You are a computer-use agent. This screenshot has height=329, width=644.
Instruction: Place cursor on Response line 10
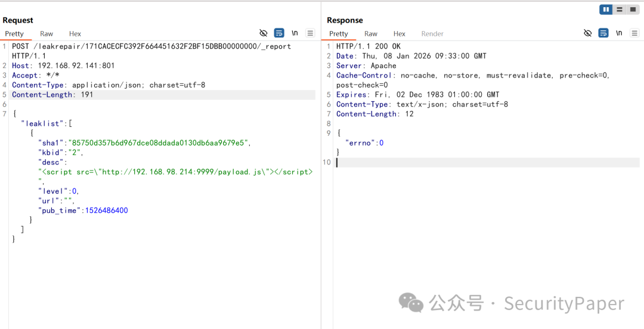[488, 162]
